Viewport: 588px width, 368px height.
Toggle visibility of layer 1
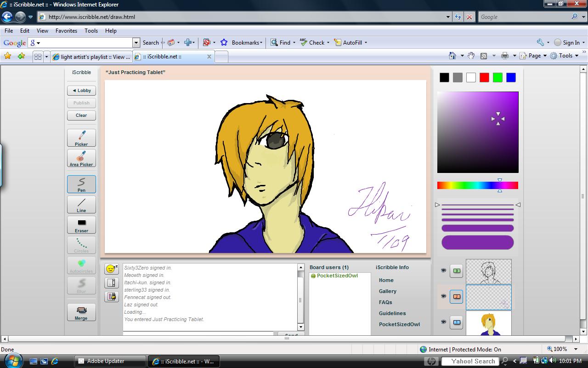pyautogui.click(x=443, y=322)
